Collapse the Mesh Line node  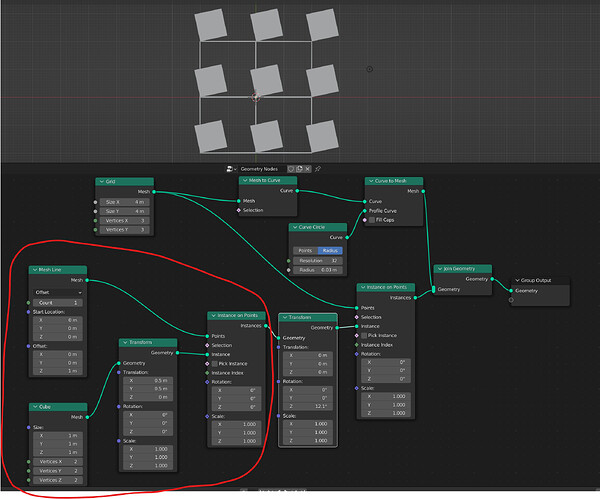35,270
